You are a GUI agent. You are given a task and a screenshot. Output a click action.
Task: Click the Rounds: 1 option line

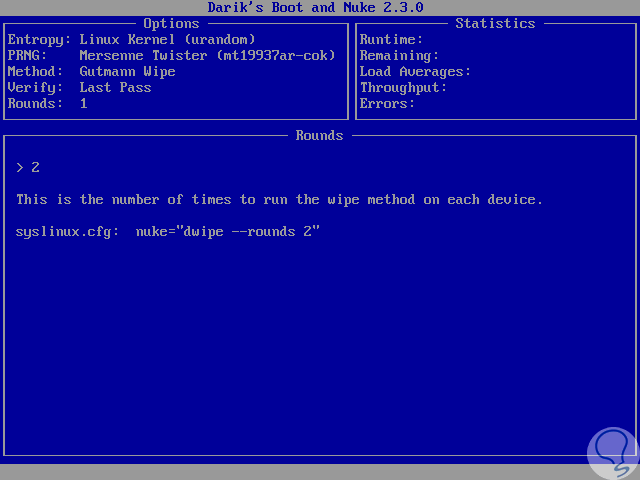pos(48,103)
